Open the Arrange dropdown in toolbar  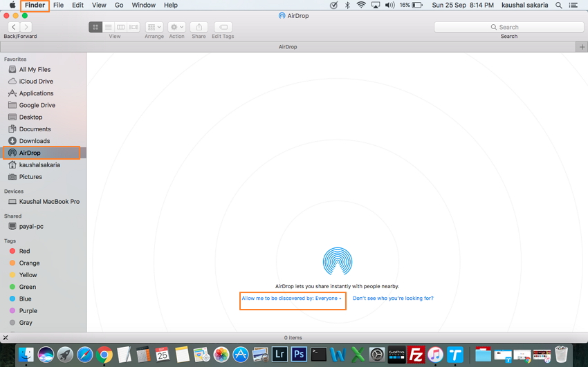pyautogui.click(x=154, y=27)
